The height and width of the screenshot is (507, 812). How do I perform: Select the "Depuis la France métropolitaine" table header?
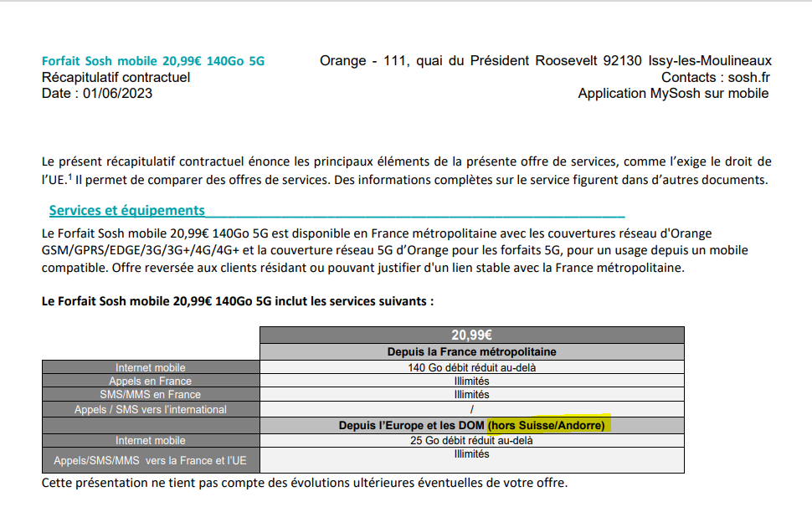coord(472,351)
